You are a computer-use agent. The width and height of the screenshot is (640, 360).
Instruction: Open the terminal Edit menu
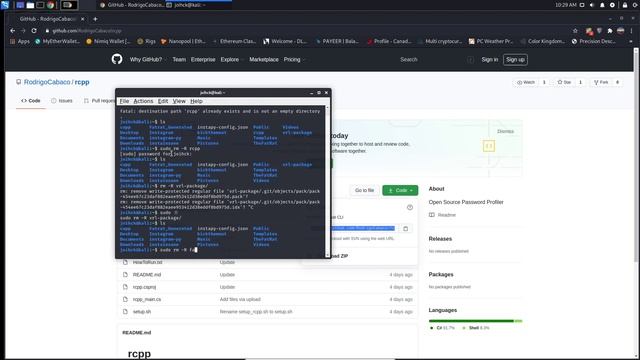(163, 101)
